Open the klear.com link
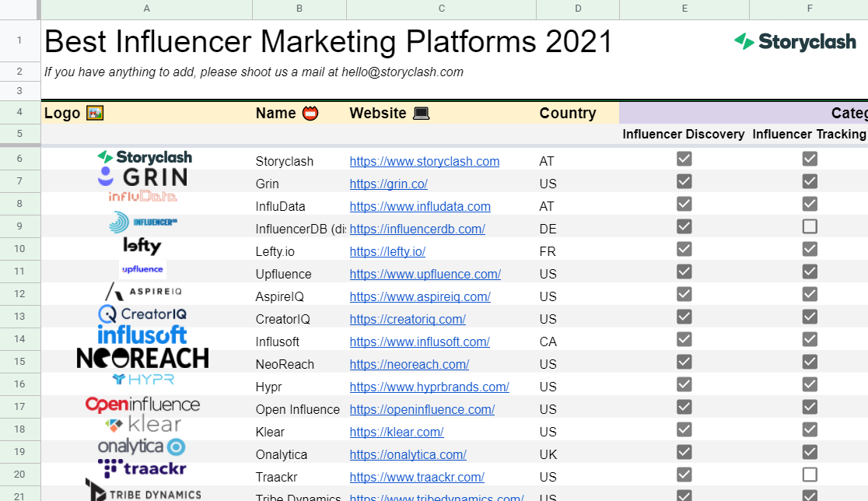Viewport: 868px width, 501px height. coord(397,432)
